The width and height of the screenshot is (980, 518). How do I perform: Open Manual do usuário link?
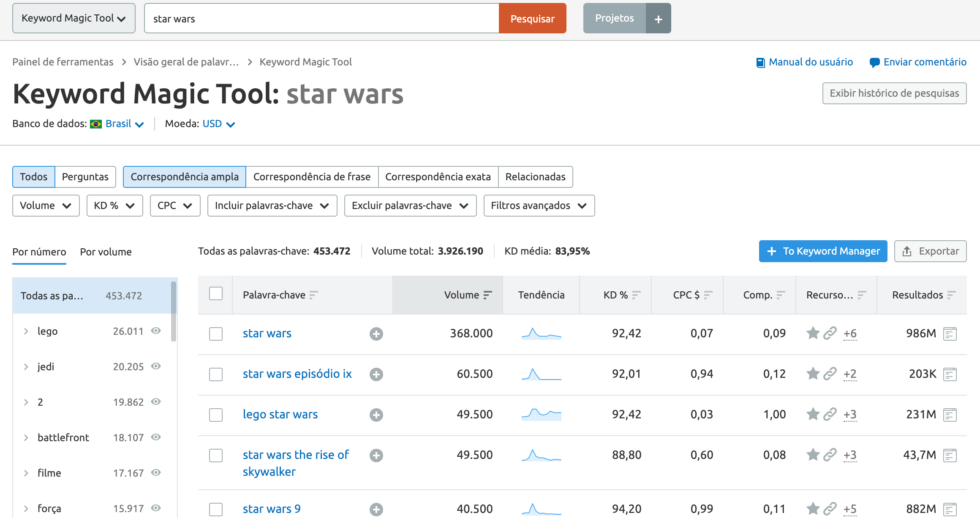pyautogui.click(x=805, y=62)
